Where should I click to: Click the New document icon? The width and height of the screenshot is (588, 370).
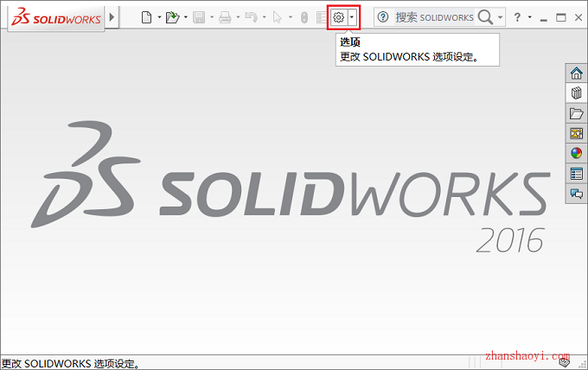point(146,17)
